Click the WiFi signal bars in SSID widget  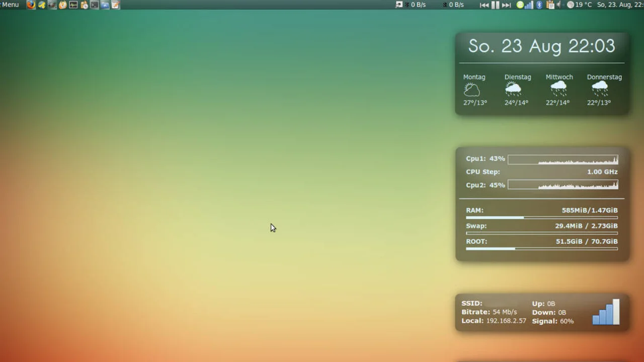coord(606,312)
